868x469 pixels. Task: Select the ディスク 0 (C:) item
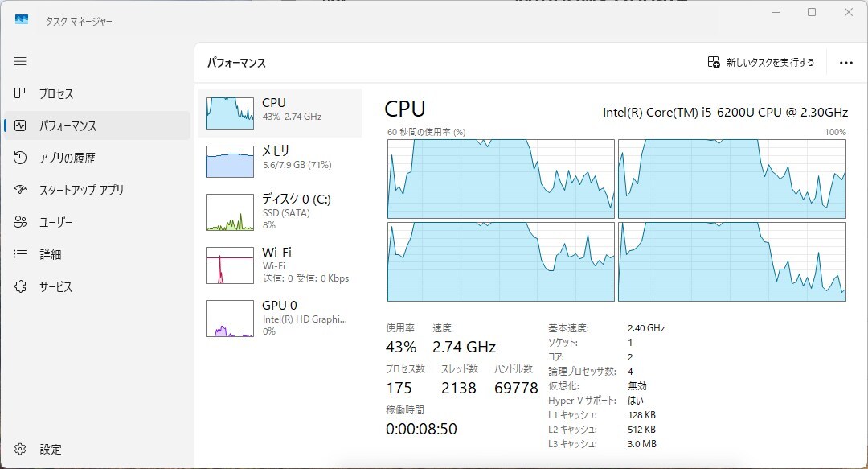280,212
